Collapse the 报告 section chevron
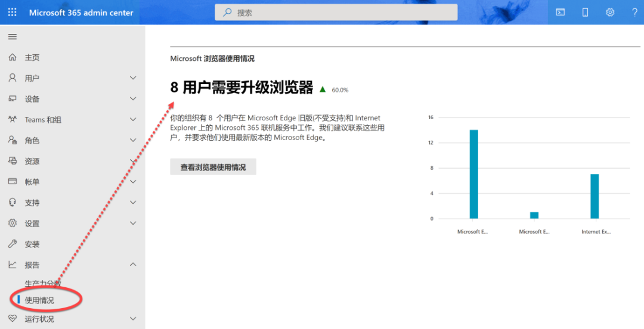 [132, 265]
